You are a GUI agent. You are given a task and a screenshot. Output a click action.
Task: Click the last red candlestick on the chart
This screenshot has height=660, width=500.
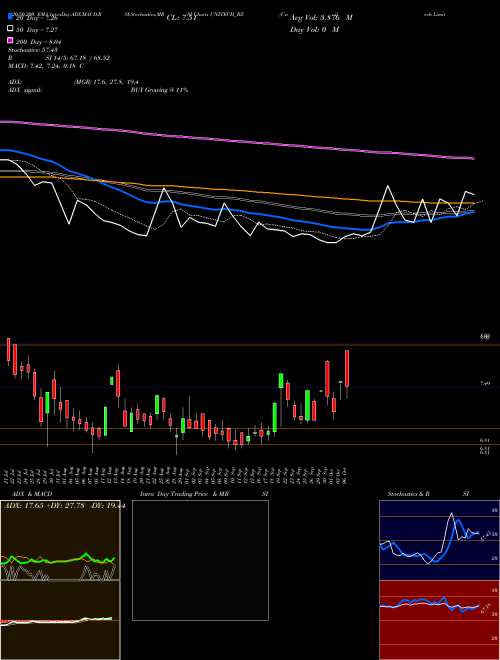click(x=347, y=368)
